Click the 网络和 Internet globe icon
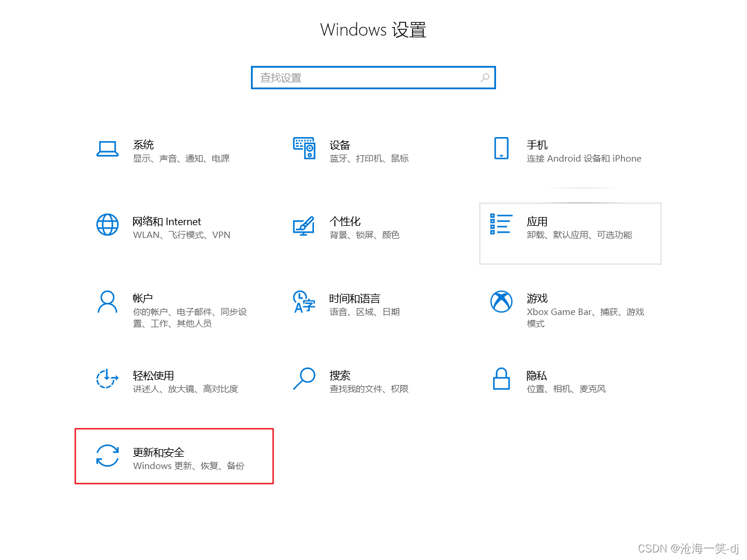Screen dimensions: 747x560 (x=107, y=225)
